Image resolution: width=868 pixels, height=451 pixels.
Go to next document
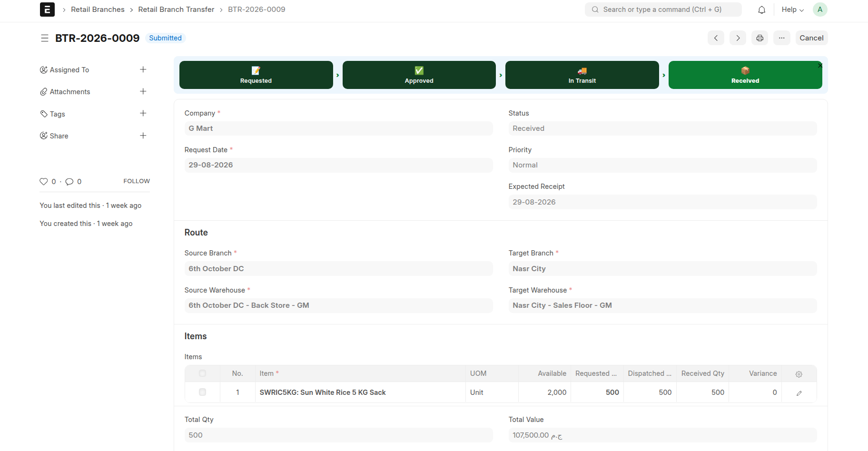pyautogui.click(x=738, y=38)
